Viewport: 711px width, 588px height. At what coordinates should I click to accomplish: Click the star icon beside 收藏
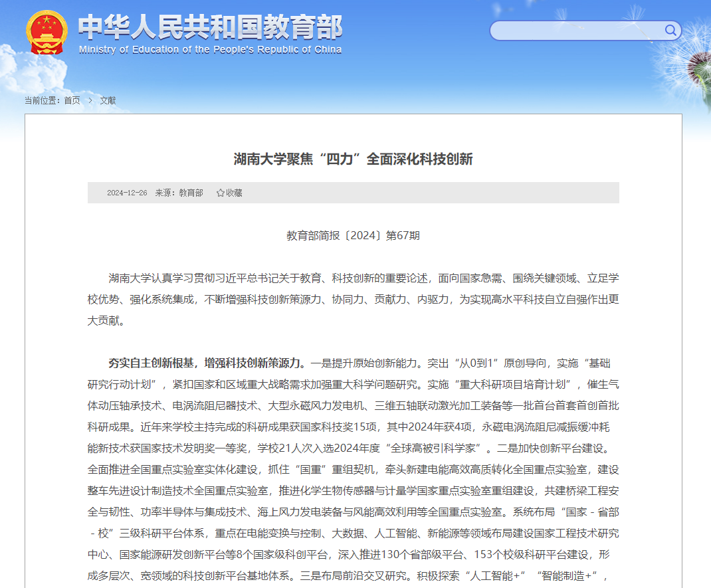coord(221,193)
